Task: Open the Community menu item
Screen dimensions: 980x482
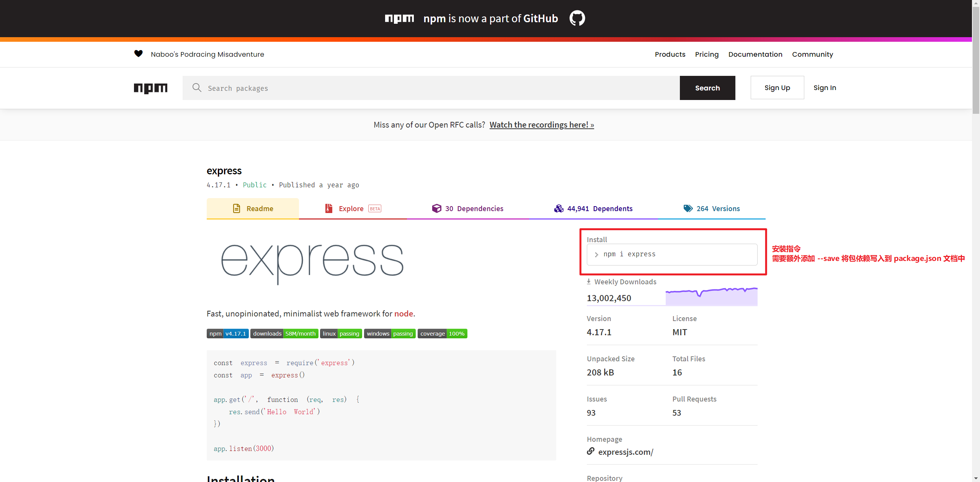Action: 812,54
